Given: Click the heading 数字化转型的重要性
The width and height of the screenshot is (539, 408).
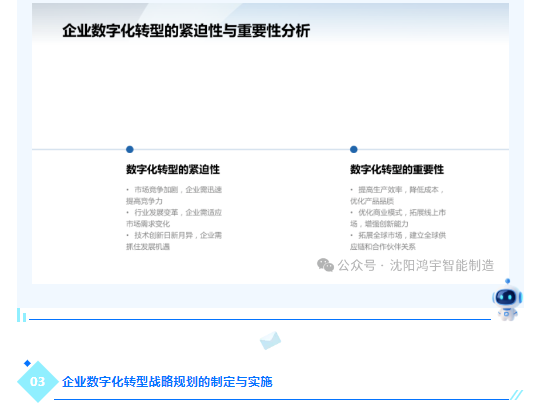Looking at the screenshot, I should point(397,169).
